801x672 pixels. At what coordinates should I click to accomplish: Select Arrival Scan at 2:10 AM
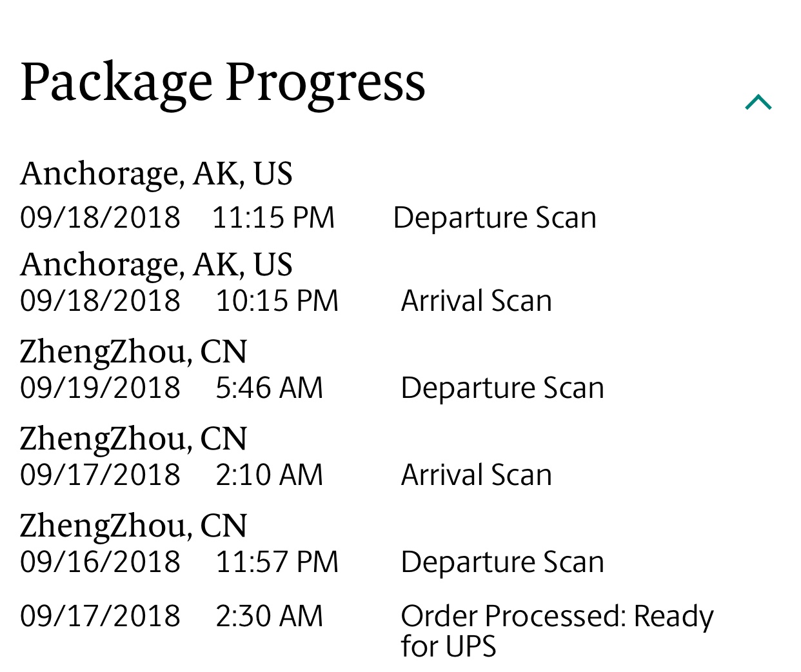[477, 475]
